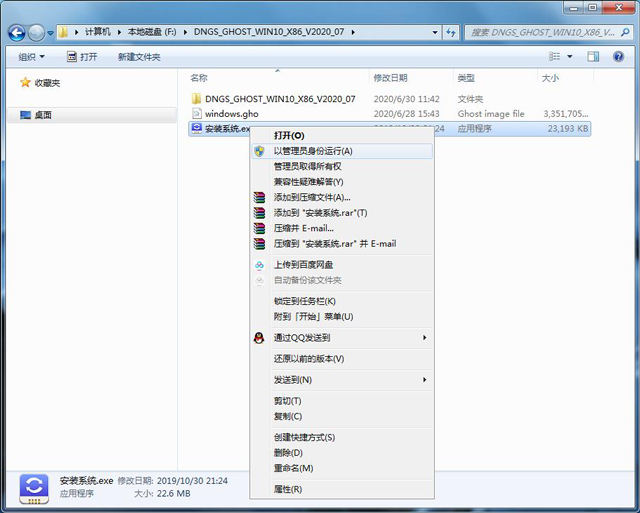Open 通过QQ发送到 submenu
Viewport: 640px width, 513px height.
342,338
